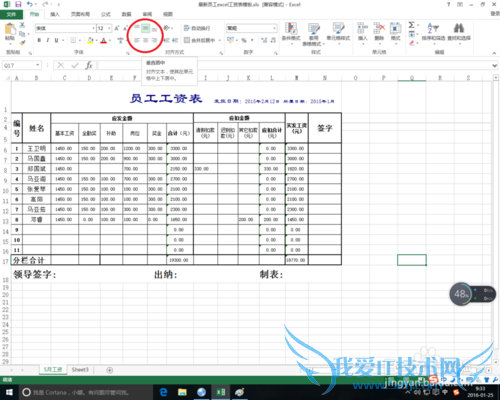Switch to the Page Layout (页面布局) tab
The image size is (500, 400).
[x=80, y=14]
